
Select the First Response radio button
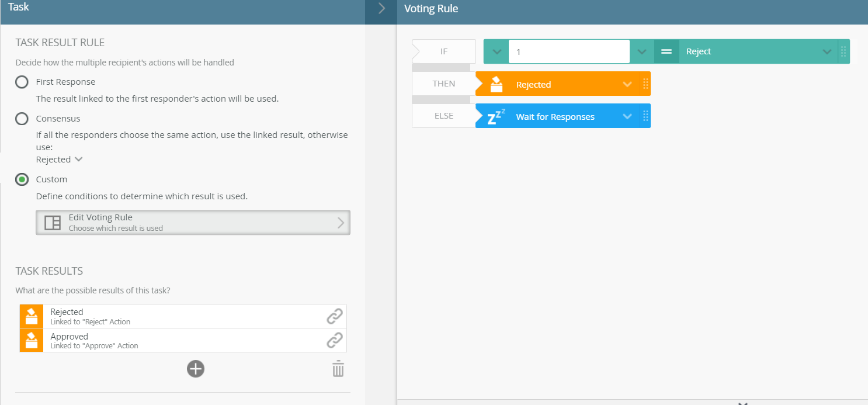[22, 82]
